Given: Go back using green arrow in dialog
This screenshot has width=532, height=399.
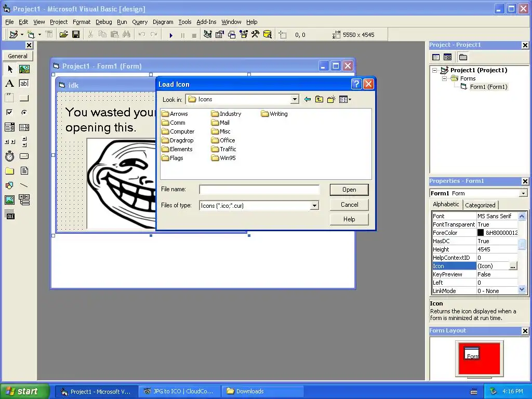Looking at the screenshot, I should tap(308, 99).
